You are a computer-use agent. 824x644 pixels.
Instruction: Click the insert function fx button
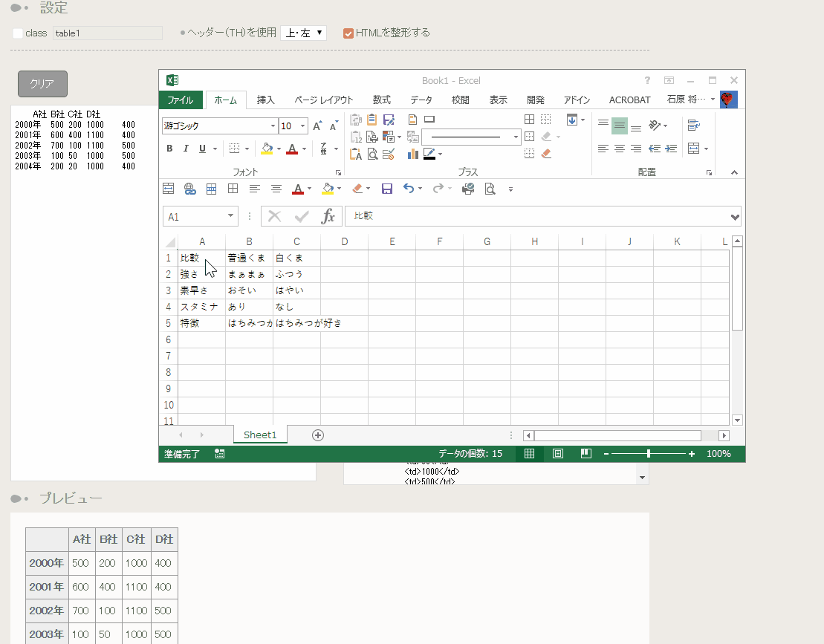tap(328, 216)
